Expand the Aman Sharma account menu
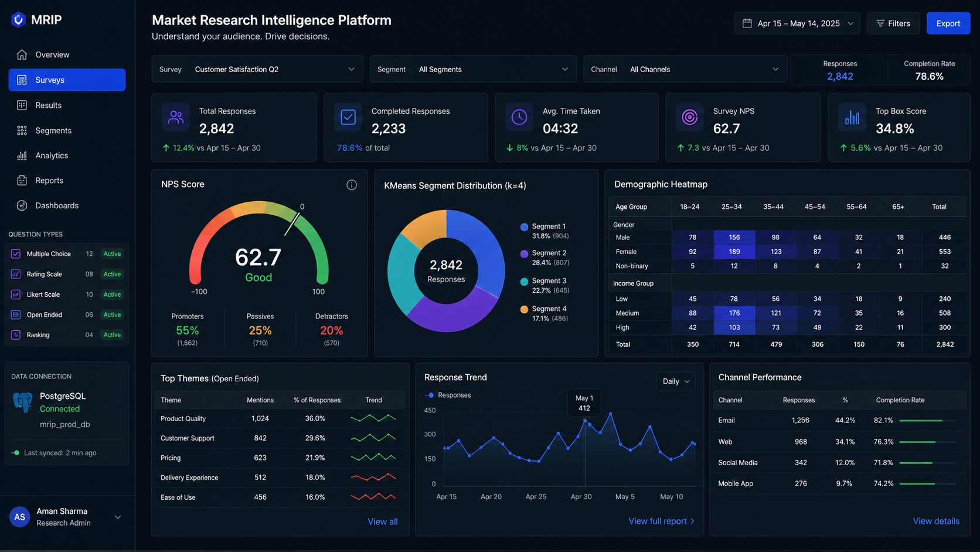 (x=118, y=517)
